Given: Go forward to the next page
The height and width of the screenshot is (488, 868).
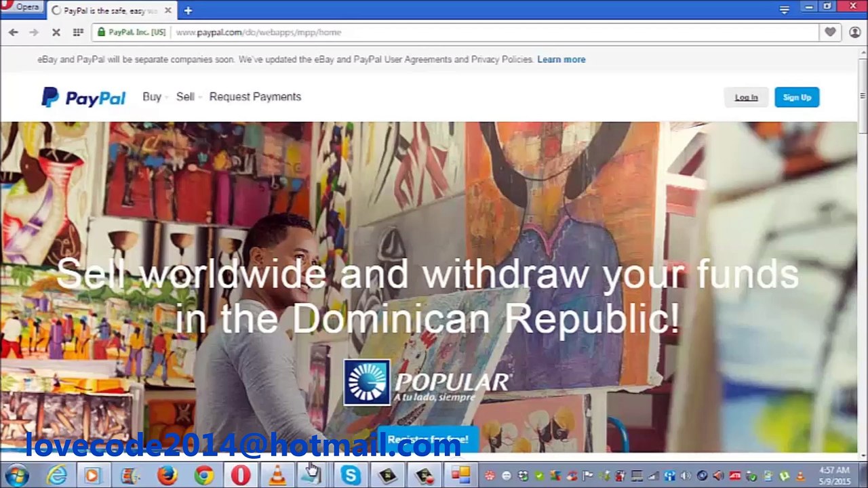Looking at the screenshot, I should (x=34, y=32).
